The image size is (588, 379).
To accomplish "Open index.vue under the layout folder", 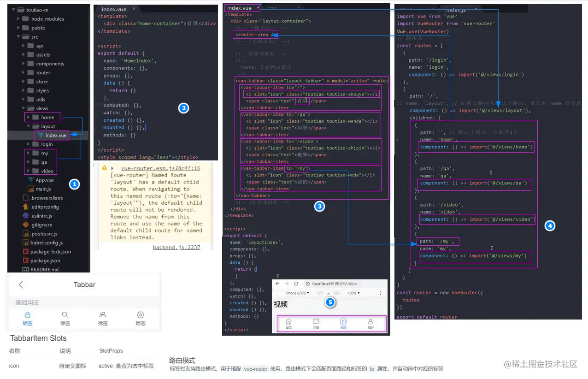I will click(52, 135).
